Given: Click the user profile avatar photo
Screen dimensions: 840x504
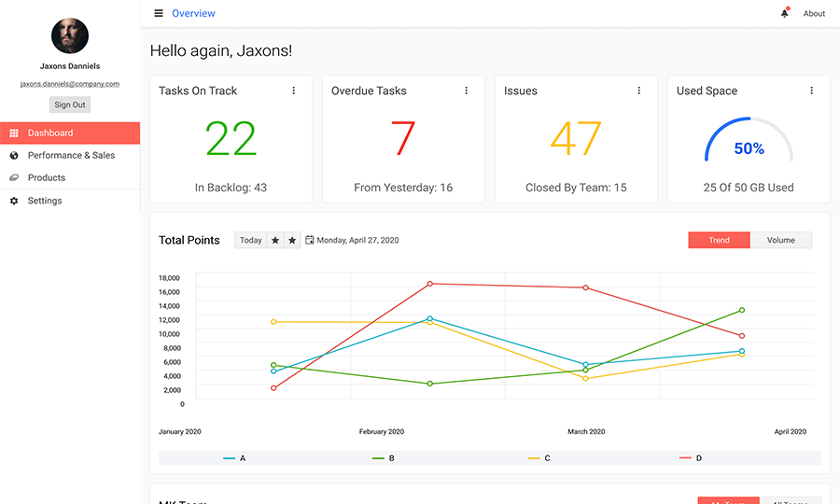Looking at the screenshot, I should (70, 36).
